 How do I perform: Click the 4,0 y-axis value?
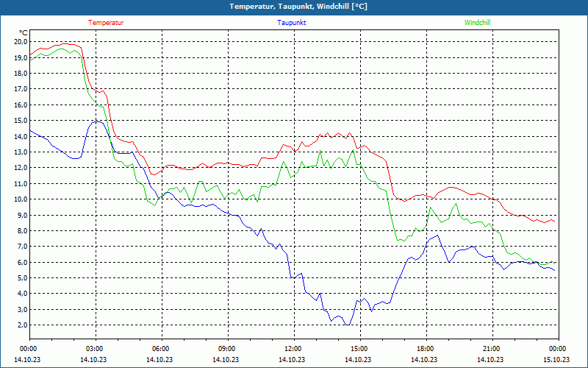tap(22, 294)
